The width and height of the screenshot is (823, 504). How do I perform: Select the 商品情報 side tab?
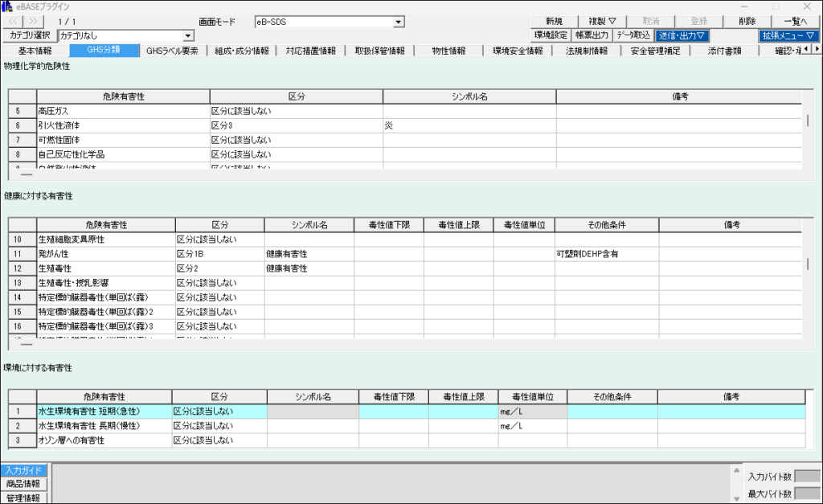[24, 484]
